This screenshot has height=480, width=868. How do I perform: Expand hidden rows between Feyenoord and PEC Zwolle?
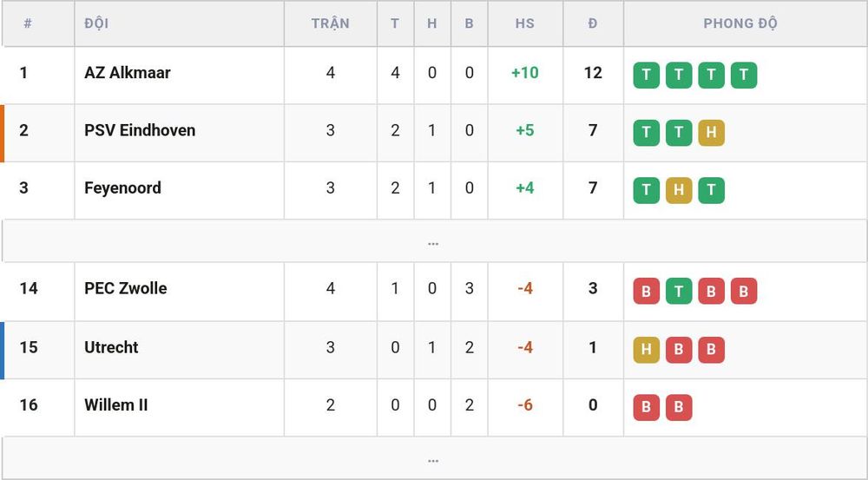434,241
